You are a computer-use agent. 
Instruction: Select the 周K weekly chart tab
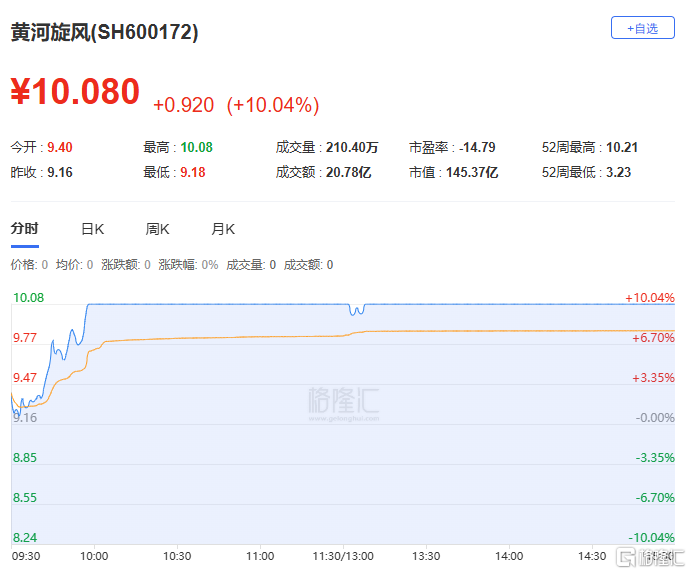[x=157, y=229]
